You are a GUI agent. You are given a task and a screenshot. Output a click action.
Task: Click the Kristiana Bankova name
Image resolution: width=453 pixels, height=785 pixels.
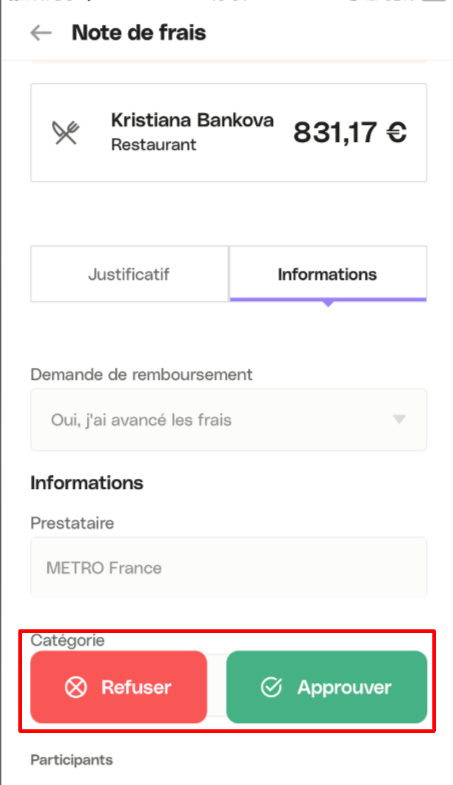192,120
